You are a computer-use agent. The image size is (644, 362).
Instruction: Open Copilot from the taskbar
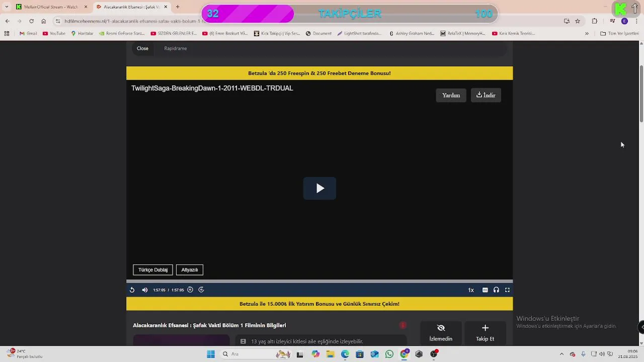click(x=315, y=354)
